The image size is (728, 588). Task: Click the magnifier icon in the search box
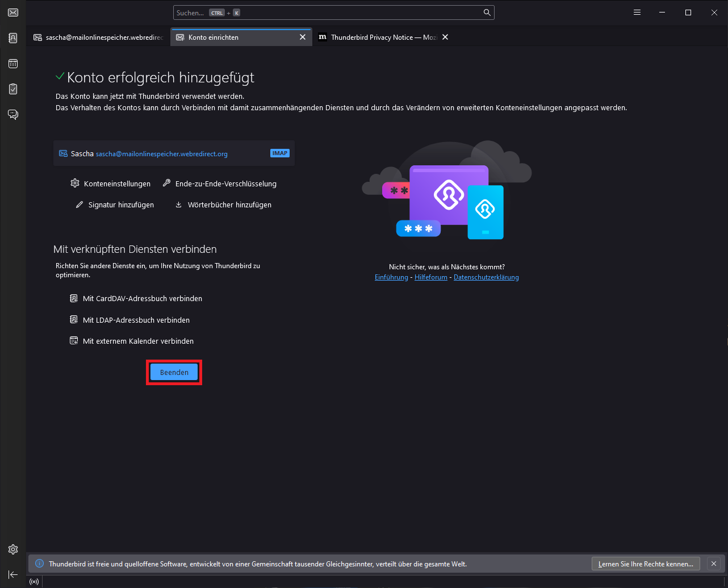(x=487, y=12)
